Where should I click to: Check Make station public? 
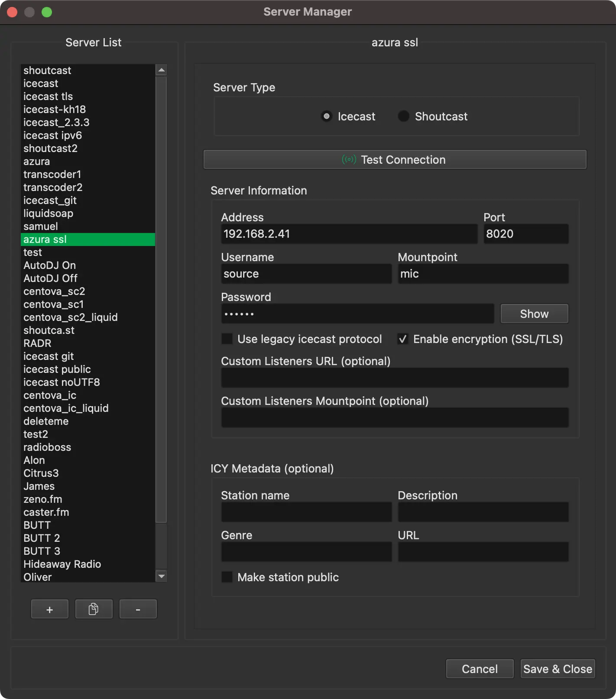227,577
